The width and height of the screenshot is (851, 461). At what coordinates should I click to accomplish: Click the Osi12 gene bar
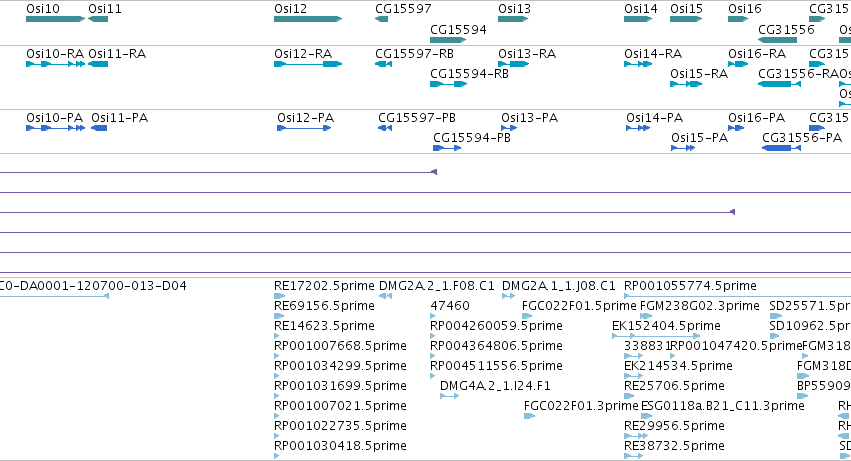tap(308, 19)
